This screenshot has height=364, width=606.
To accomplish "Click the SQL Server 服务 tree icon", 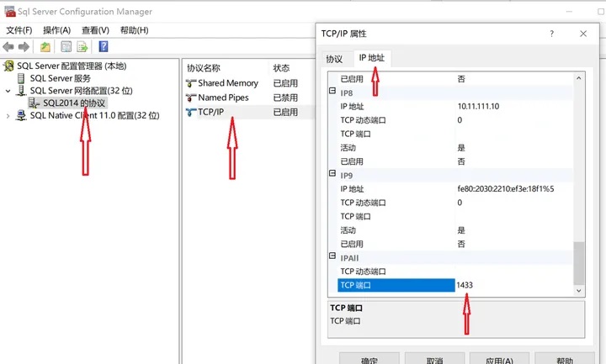I will 21,78.
